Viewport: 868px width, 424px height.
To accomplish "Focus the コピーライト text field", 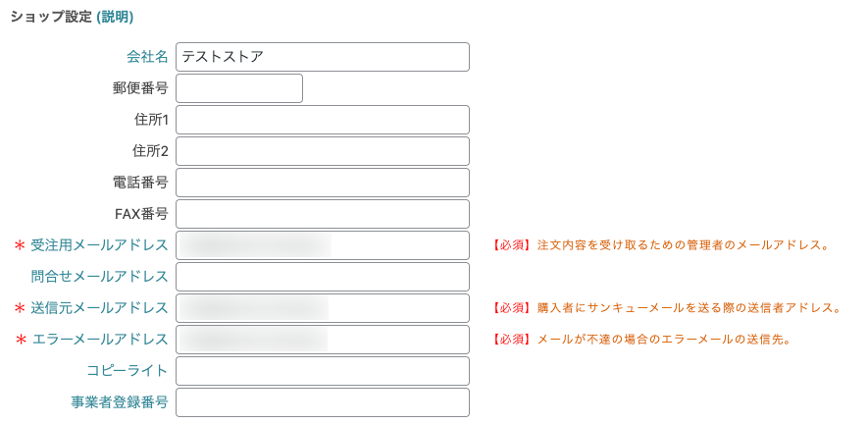I will click(x=322, y=371).
